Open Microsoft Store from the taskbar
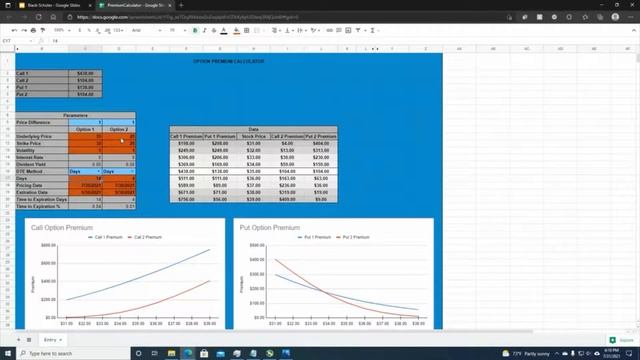This screenshot has height=360, width=640. [x=204, y=353]
